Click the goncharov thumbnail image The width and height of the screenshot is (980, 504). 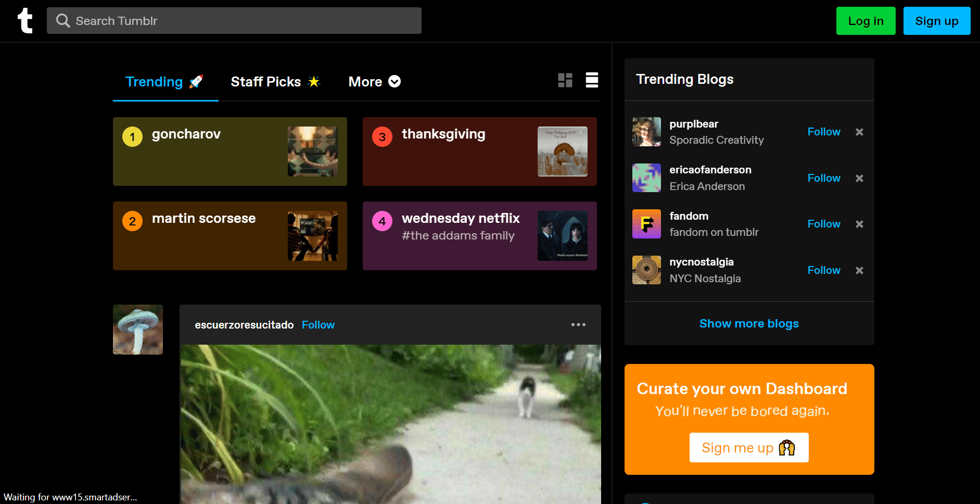[313, 152]
